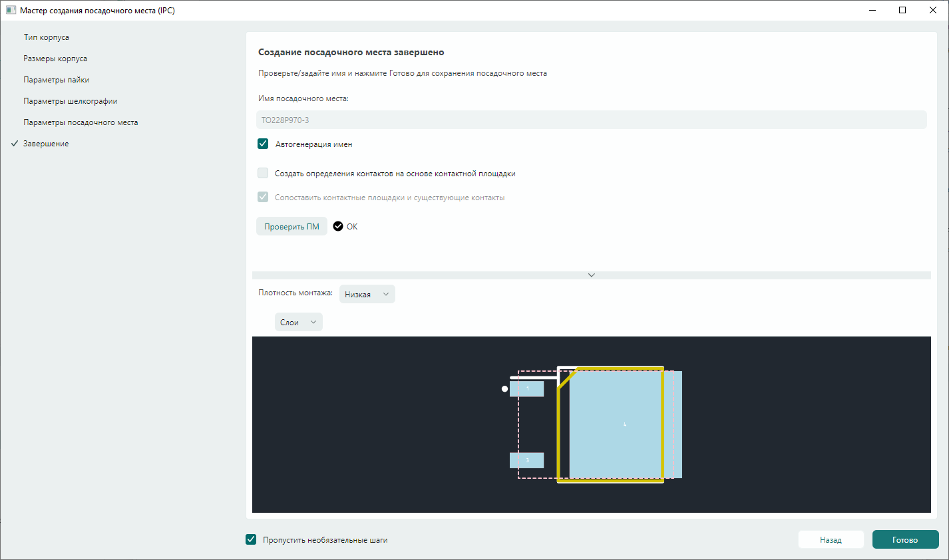Image resolution: width=949 pixels, height=560 pixels.
Task: Maximize the footprint wizard window
Action: point(902,10)
